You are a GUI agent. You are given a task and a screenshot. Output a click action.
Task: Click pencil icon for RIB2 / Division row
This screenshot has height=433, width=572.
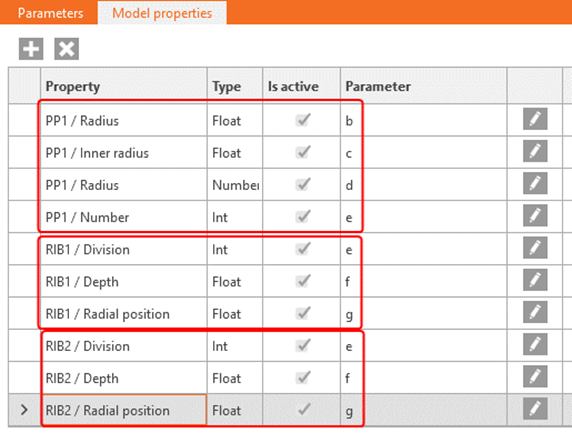click(535, 344)
